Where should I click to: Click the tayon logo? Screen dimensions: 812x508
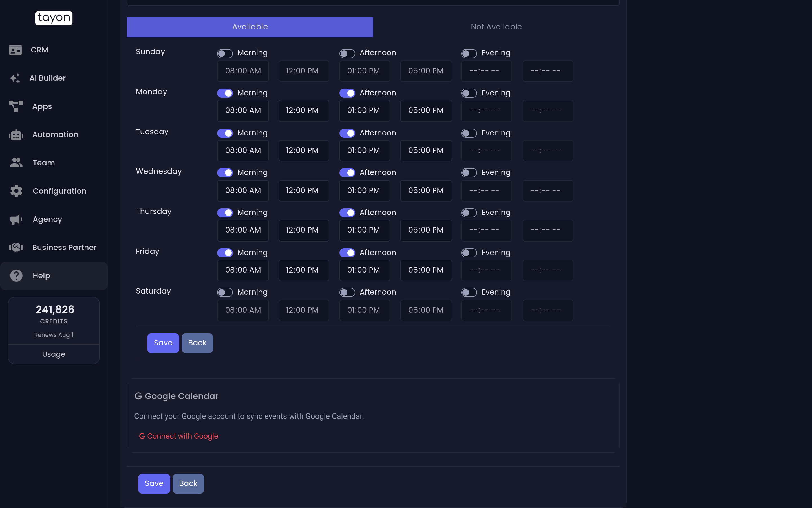click(x=54, y=18)
